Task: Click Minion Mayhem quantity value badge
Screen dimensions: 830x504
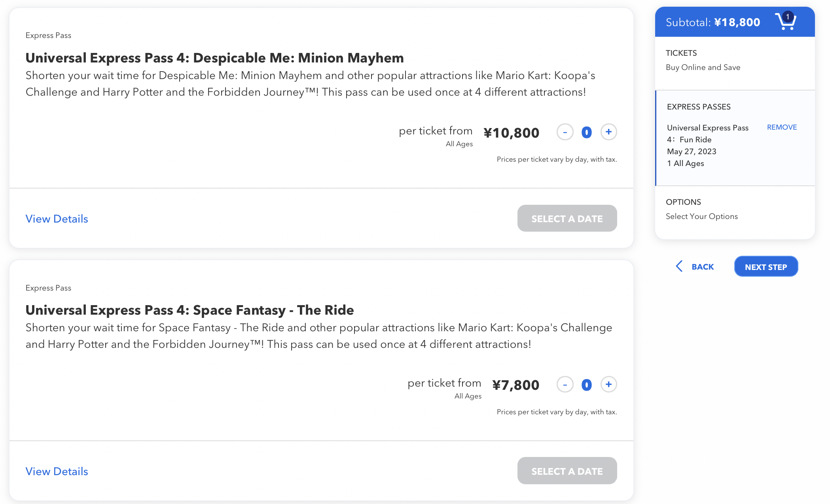Action: pyautogui.click(x=587, y=132)
